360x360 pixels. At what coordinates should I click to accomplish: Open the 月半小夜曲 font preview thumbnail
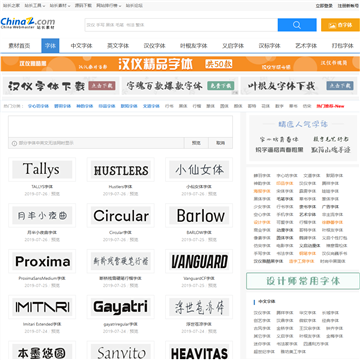(x=42, y=215)
